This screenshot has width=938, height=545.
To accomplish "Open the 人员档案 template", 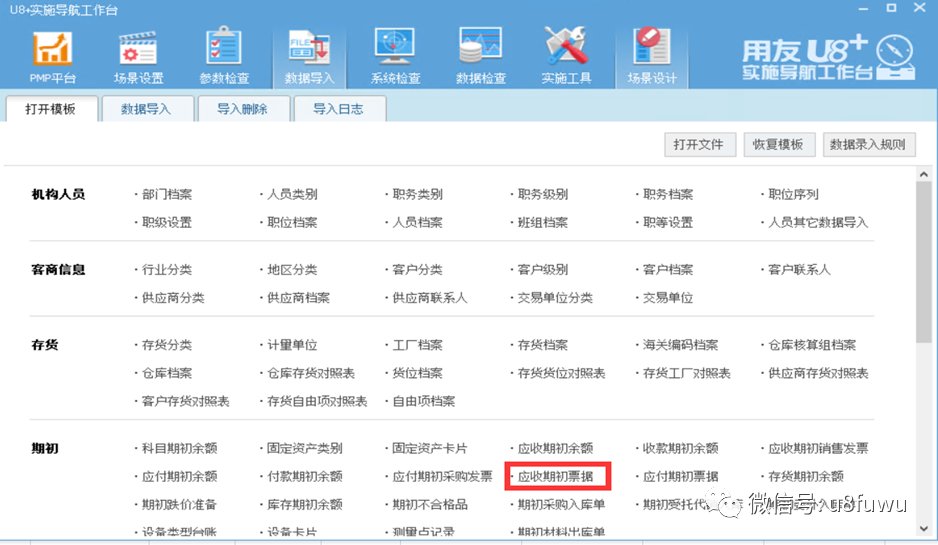I will pyautogui.click(x=418, y=223).
